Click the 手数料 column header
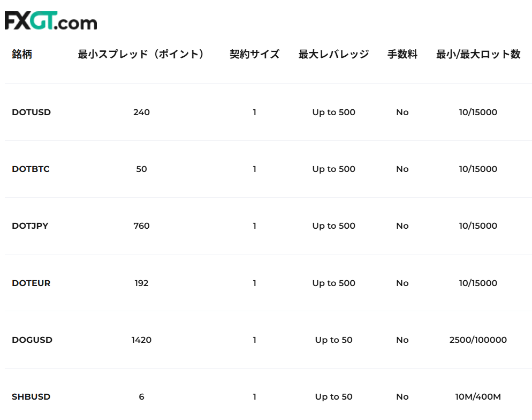The image size is (532, 420). click(x=402, y=54)
